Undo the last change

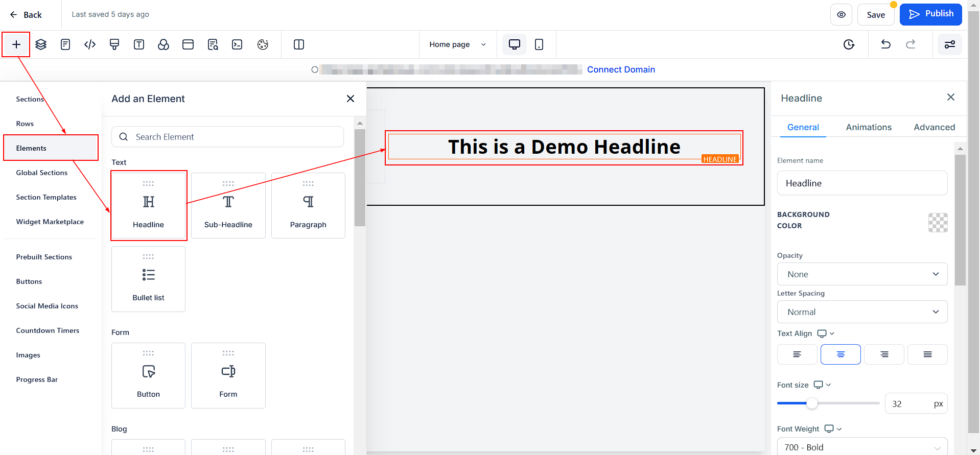coord(886,44)
